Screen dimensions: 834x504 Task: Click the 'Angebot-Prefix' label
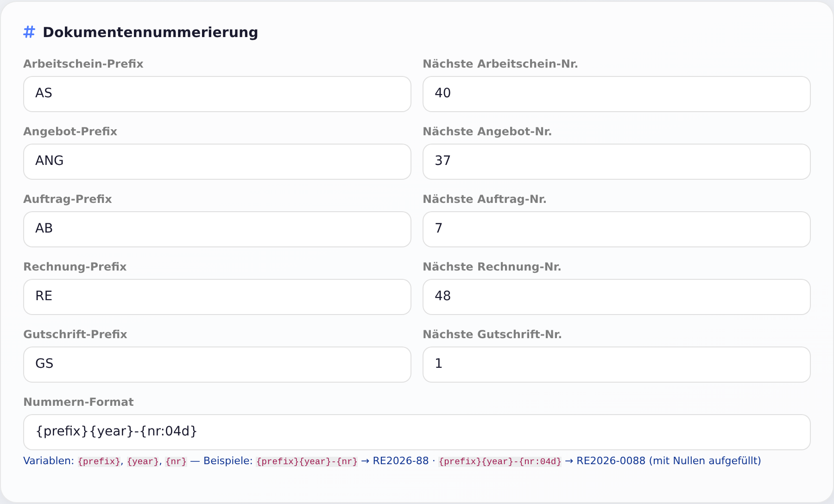click(x=70, y=132)
